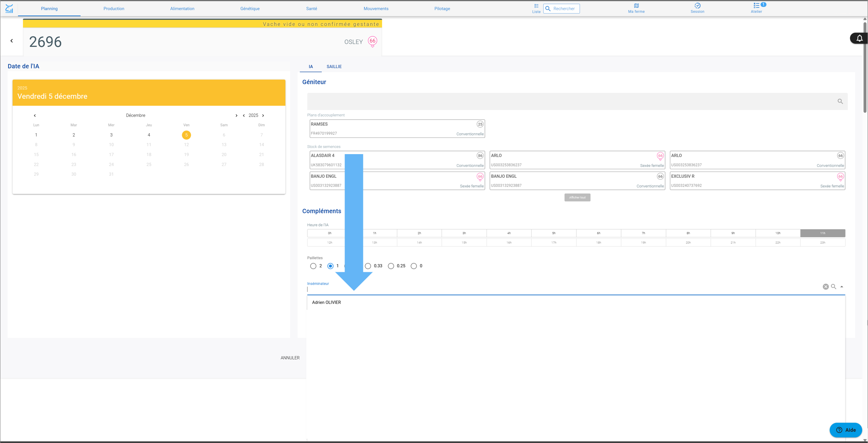This screenshot has height=443, width=868.
Task: Go back with the left arrow
Action: [x=12, y=41]
